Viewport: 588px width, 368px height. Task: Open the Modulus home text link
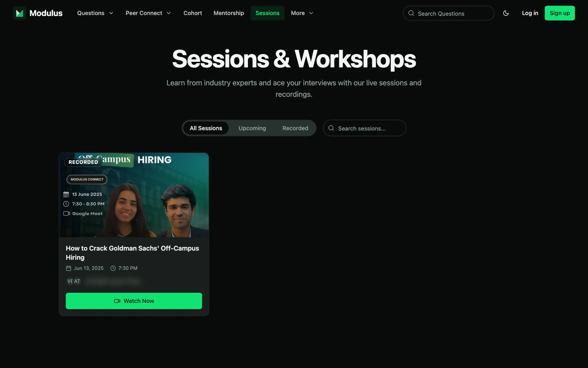46,13
